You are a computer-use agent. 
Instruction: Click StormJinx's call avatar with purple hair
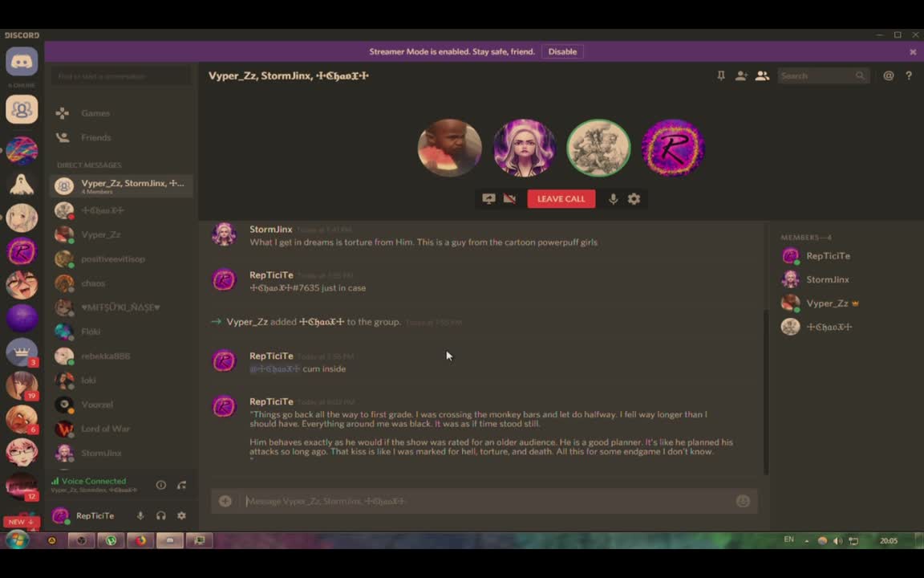524,148
